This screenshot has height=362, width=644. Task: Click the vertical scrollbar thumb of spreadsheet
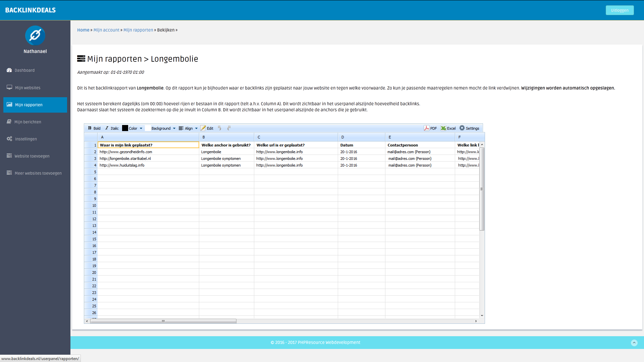(x=482, y=189)
